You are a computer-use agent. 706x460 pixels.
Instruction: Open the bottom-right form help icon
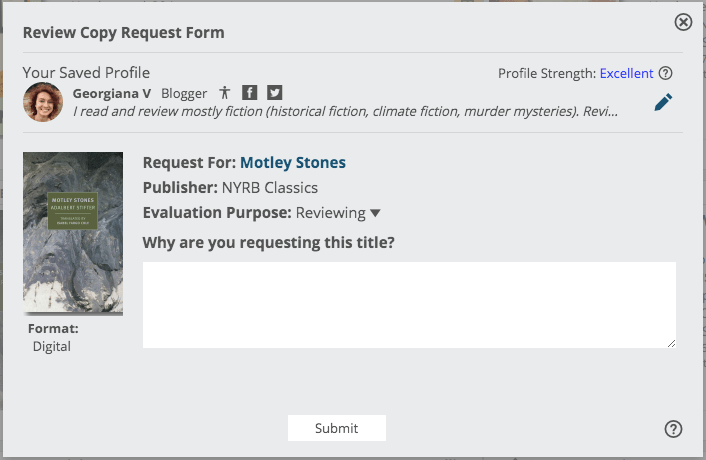pos(673,429)
